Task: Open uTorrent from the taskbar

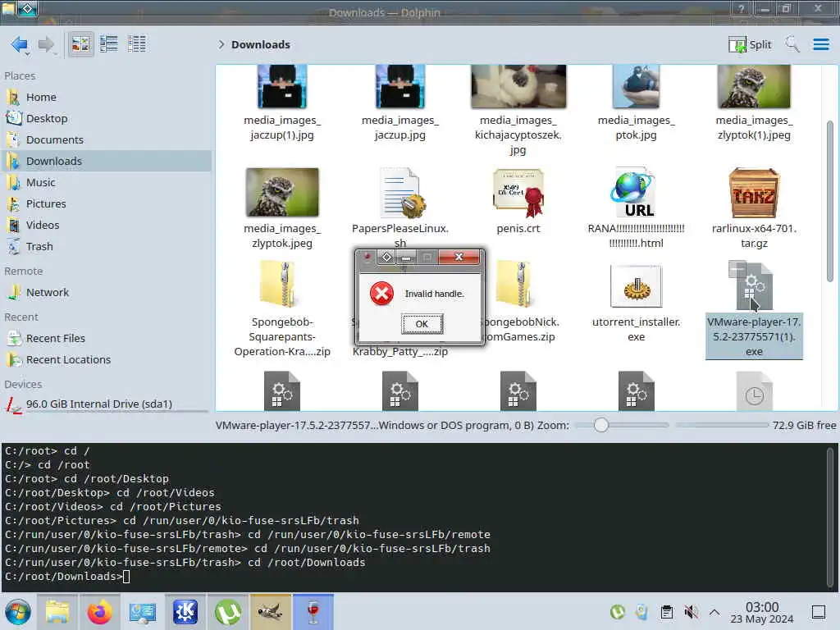Action: [228, 612]
